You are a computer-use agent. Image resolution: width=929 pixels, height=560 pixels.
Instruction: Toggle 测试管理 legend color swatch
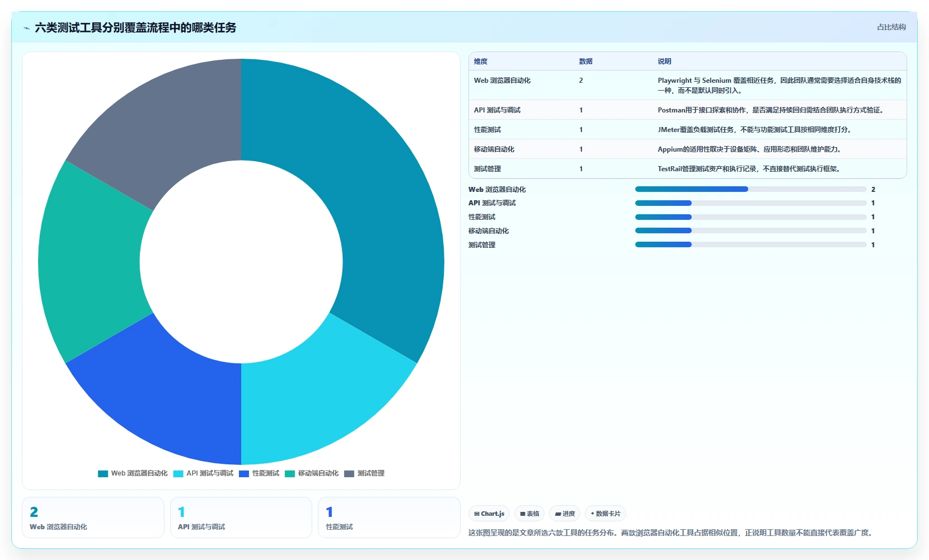[x=349, y=474]
